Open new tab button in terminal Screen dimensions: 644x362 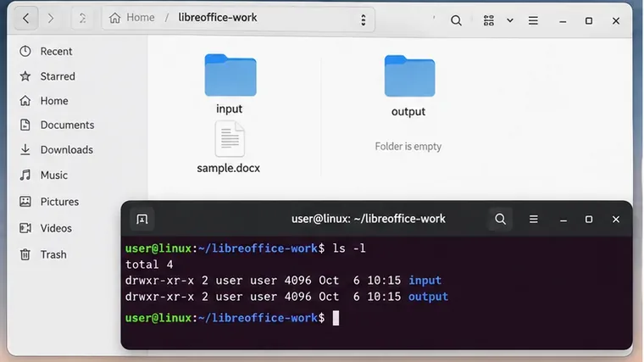pos(142,220)
